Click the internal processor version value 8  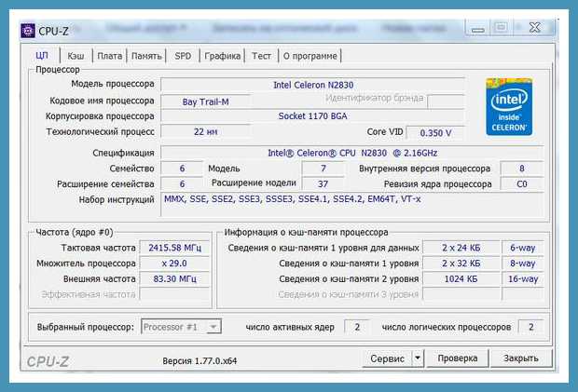522,169
